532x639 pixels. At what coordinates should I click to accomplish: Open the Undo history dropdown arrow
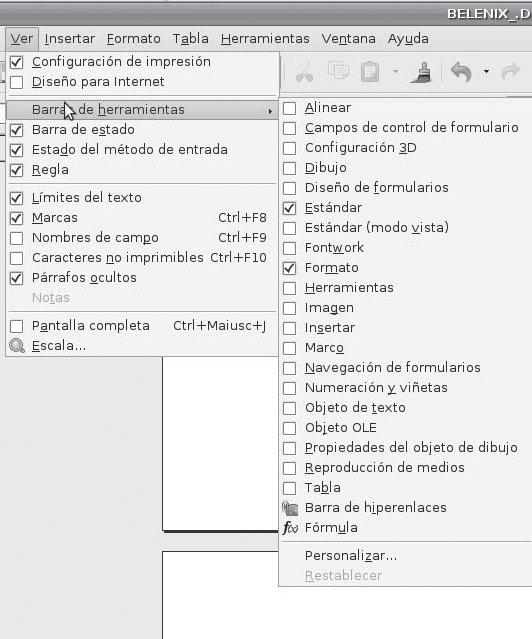tap(486, 72)
